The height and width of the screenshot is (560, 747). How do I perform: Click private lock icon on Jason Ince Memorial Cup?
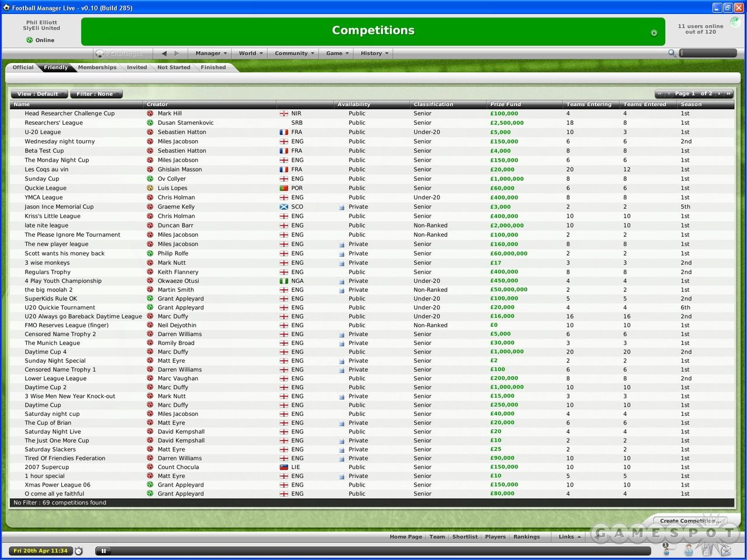(x=342, y=207)
